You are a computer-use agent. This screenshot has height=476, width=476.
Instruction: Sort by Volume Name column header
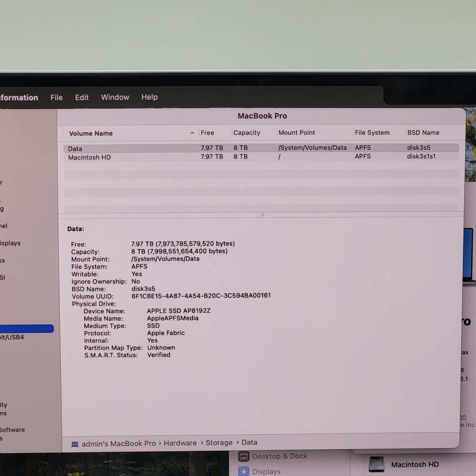coord(91,133)
